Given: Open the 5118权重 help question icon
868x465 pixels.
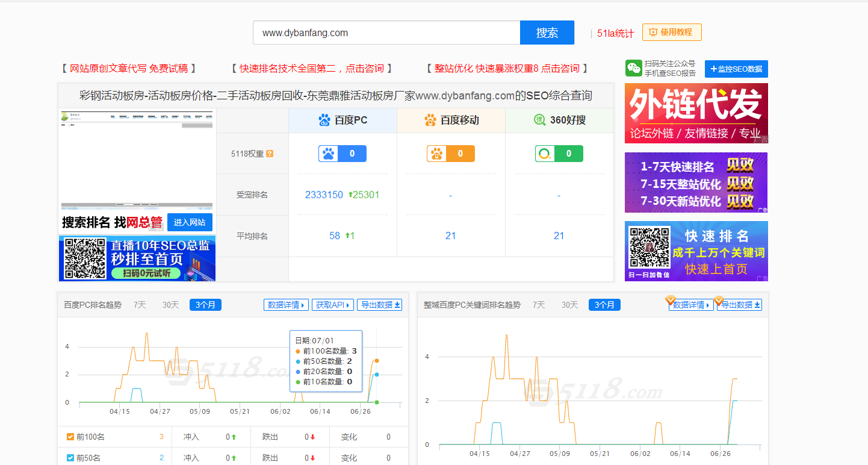Looking at the screenshot, I should (x=270, y=154).
